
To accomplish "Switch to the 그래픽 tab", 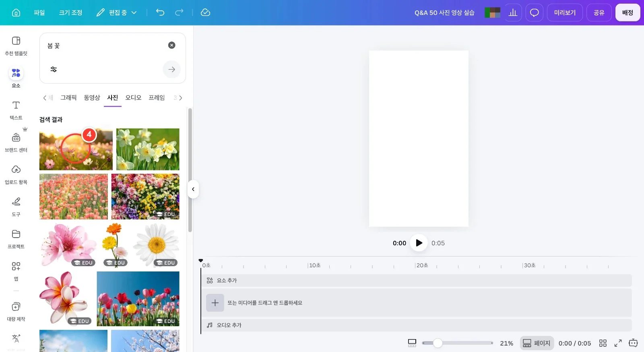I will (x=68, y=97).
